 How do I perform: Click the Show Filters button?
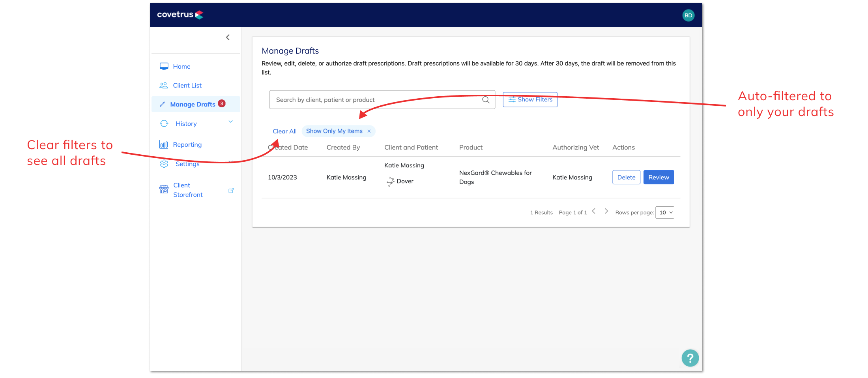point(530,99)
